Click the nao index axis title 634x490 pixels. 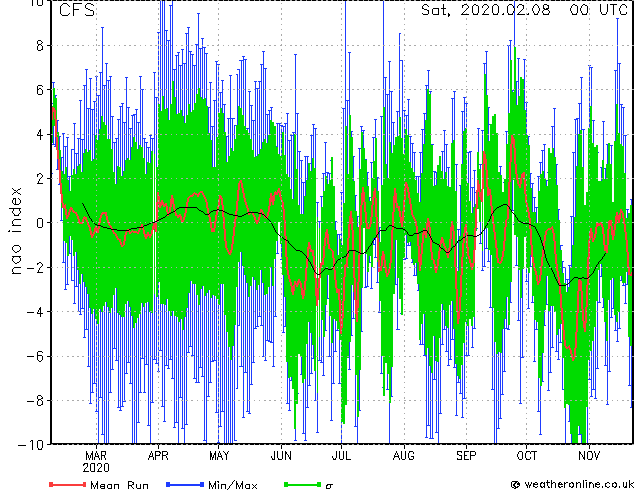point(15,231)
